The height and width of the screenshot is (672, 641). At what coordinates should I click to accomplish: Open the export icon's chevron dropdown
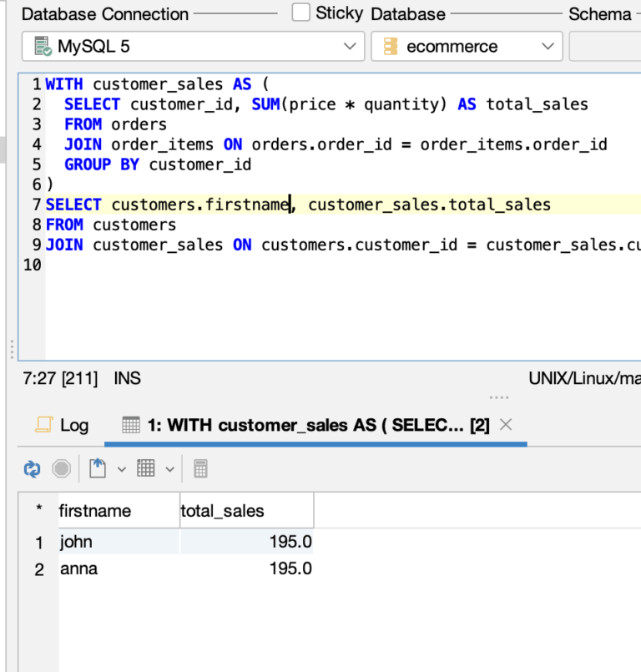tap(121, 468)
